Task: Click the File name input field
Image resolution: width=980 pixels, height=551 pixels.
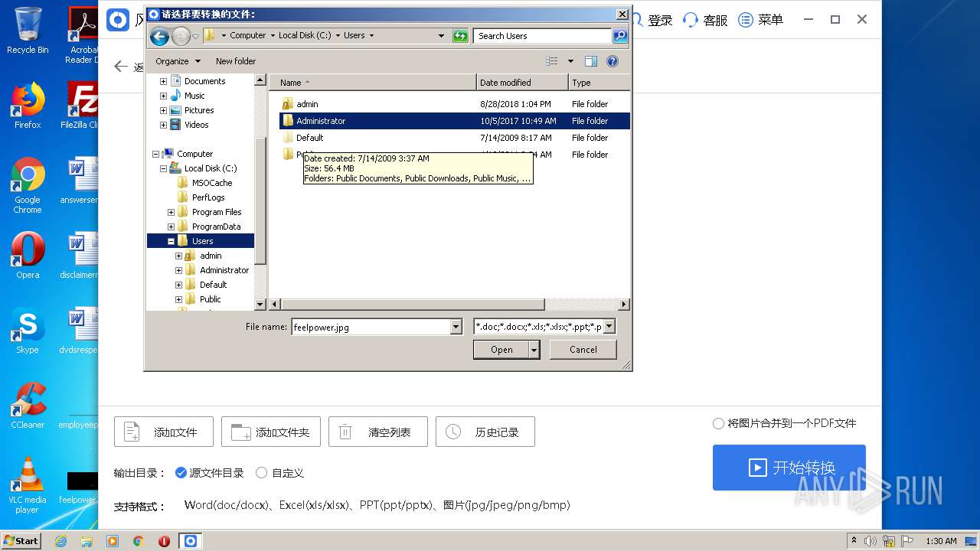Action: tap(371, 327)
